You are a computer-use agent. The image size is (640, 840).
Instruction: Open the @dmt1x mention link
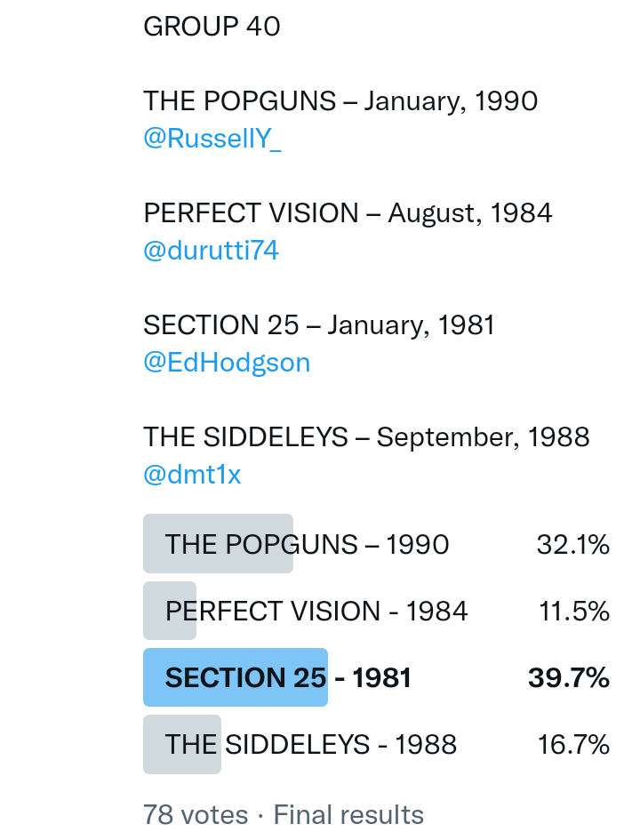(192, 475)
